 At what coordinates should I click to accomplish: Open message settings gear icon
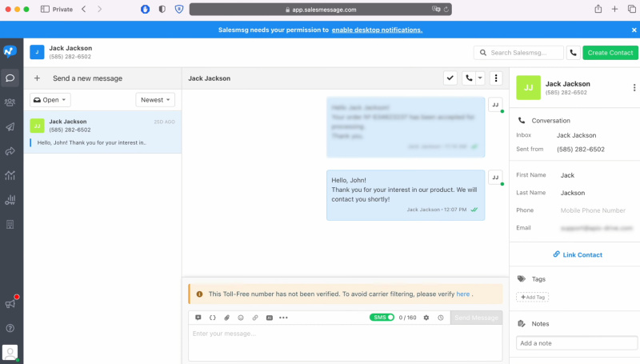tap(426, 318)
